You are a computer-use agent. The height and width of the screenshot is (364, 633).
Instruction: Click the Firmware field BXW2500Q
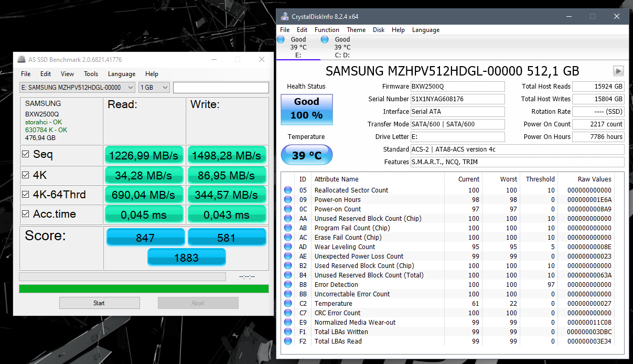pyautogui.click(x=457, y=86)
